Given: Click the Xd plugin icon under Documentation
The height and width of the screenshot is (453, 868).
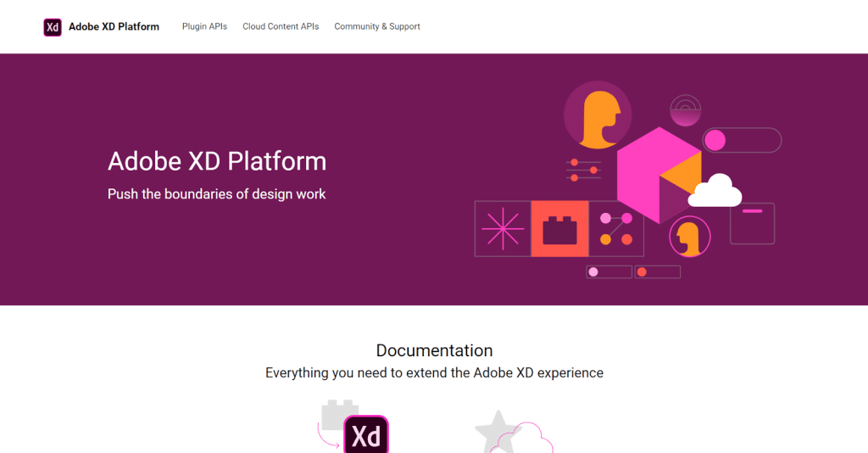Looking at the screenshot, I should tap(353, 426).
